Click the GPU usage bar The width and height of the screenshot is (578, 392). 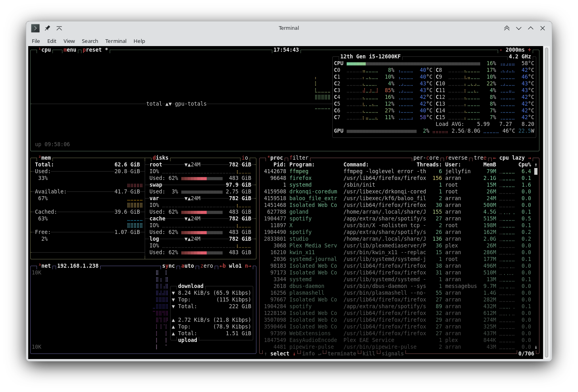(382, 131)
